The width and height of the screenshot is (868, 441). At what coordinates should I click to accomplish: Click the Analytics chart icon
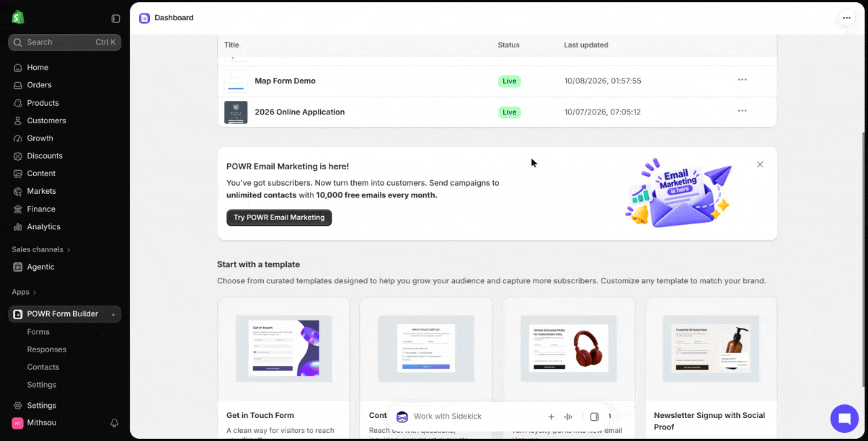pos(18,227)
